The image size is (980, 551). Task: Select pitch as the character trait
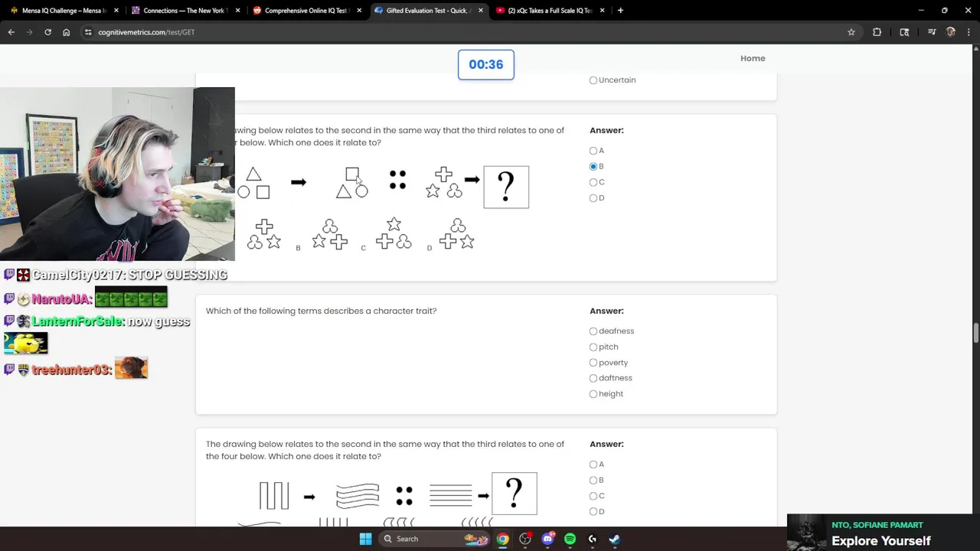[593, 347]
